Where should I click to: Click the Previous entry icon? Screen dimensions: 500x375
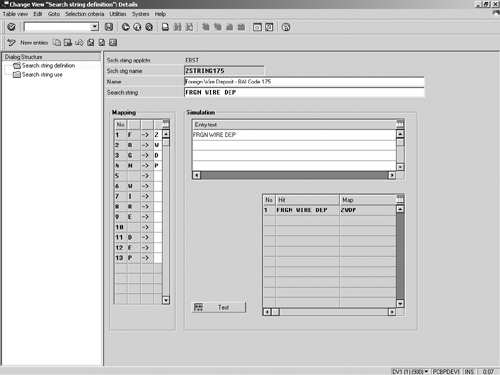pos(90,43)
